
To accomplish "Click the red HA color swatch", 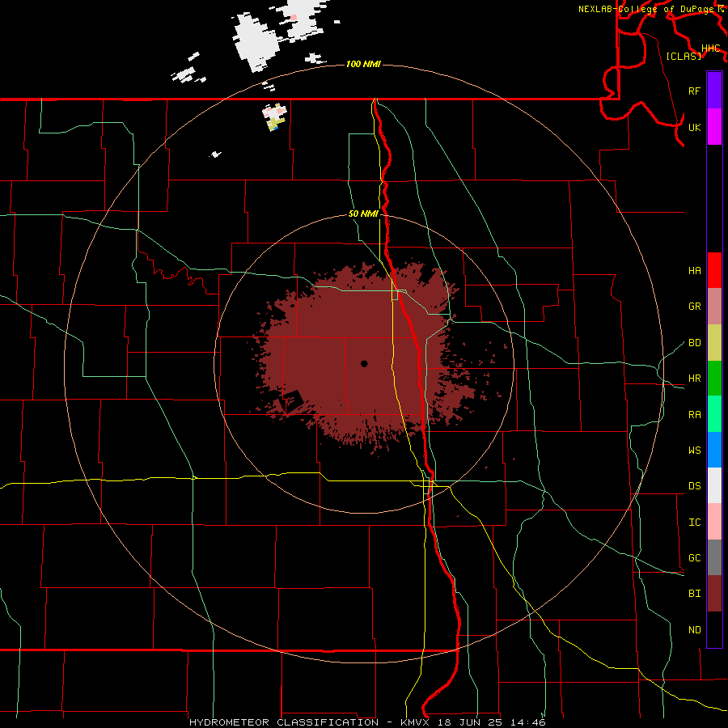I will 714,270.
